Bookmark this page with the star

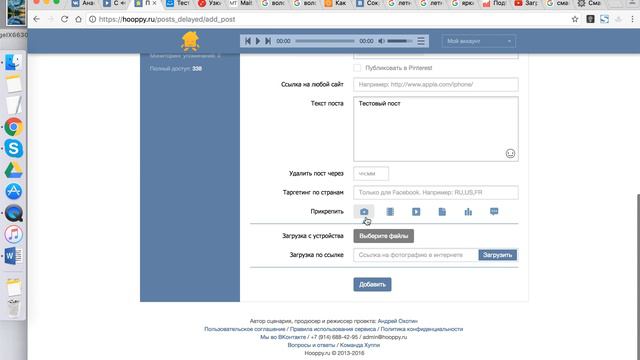click(x=575, y=19)
